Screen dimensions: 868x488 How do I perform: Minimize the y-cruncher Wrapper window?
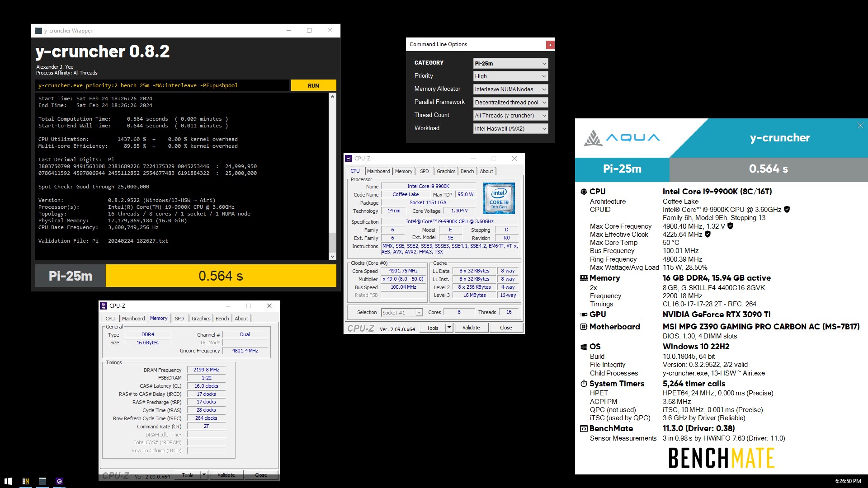point(289,31)
